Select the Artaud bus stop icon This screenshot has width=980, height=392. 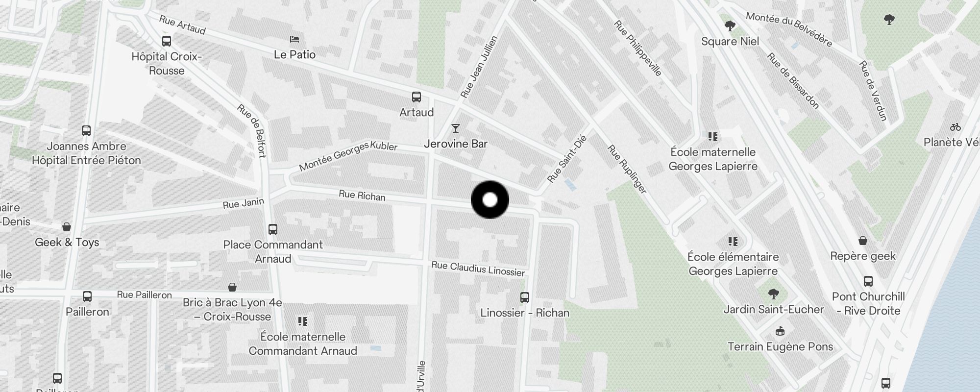tap(416, 97)
